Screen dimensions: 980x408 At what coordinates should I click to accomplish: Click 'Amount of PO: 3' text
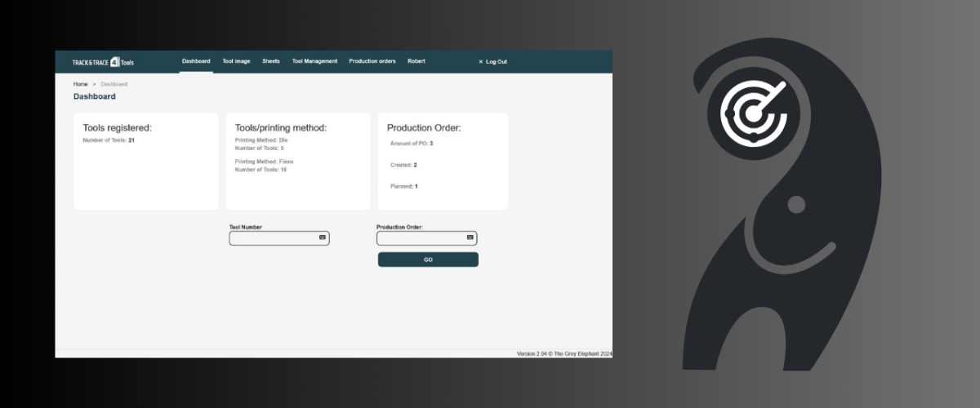pyautogui.click(x=412, y=144)
